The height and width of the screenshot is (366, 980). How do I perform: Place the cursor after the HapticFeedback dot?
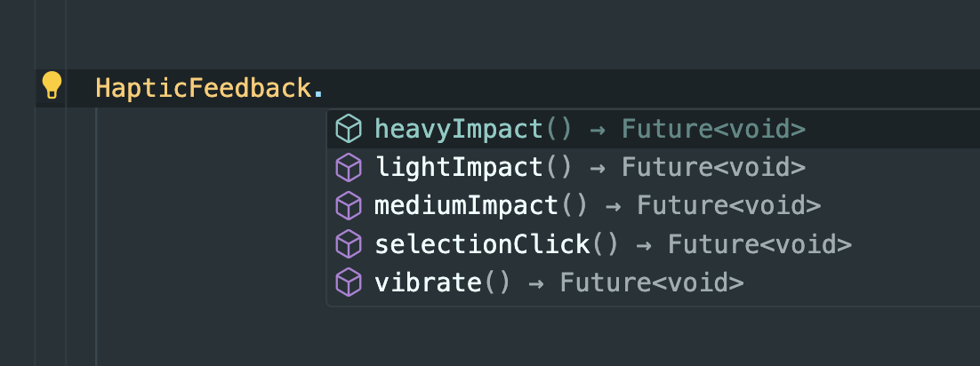click(x=324, y=88)
